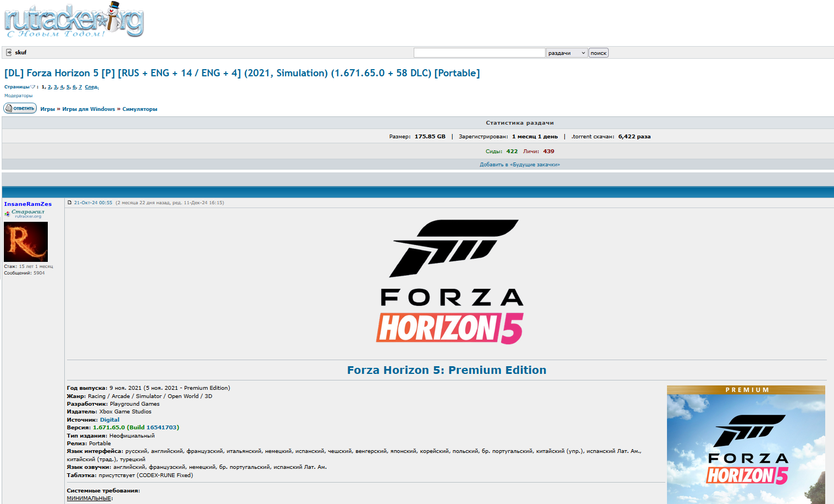Viewport: 834px width, 504px height.
Task: Click the 1 месяц 1 день registered value
Action: [x=535, y=137]
